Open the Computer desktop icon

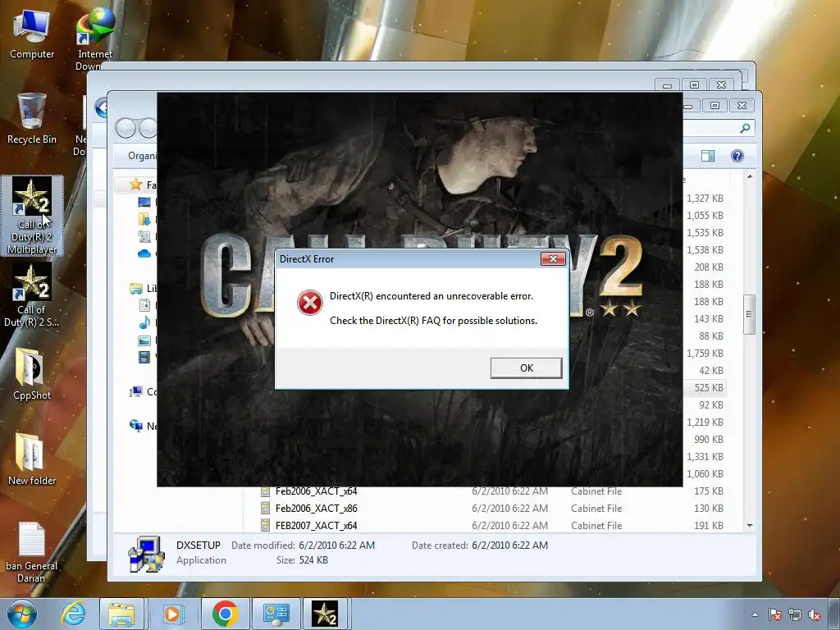32,34
